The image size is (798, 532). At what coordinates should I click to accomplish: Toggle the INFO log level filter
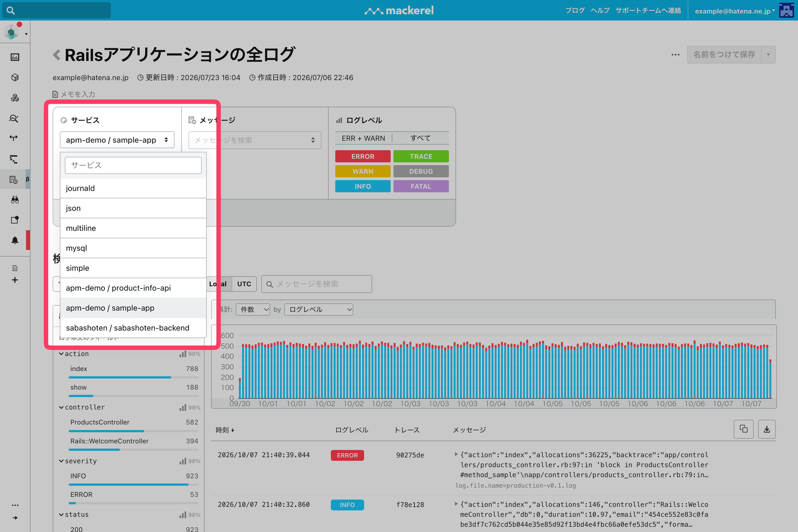[363, 186]
